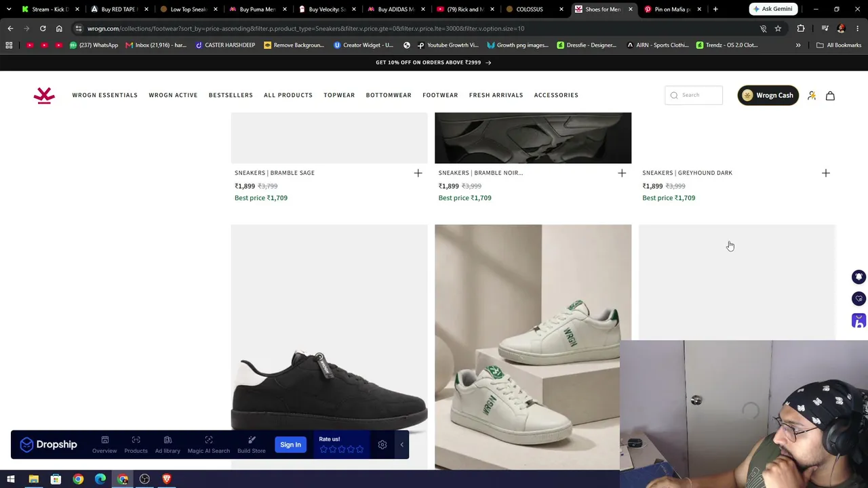
Task: Add Sneakers Greyhound Dark with plus icon
Action: pyautogui.click(x=825, y=173)
